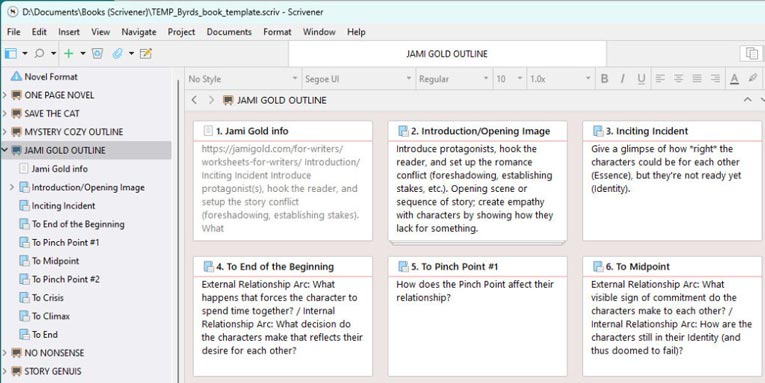Image resolution: width=765 pixels, height=383 pixels.
Task: Select To Midpoint in binder
Action: tap(55, 261)
